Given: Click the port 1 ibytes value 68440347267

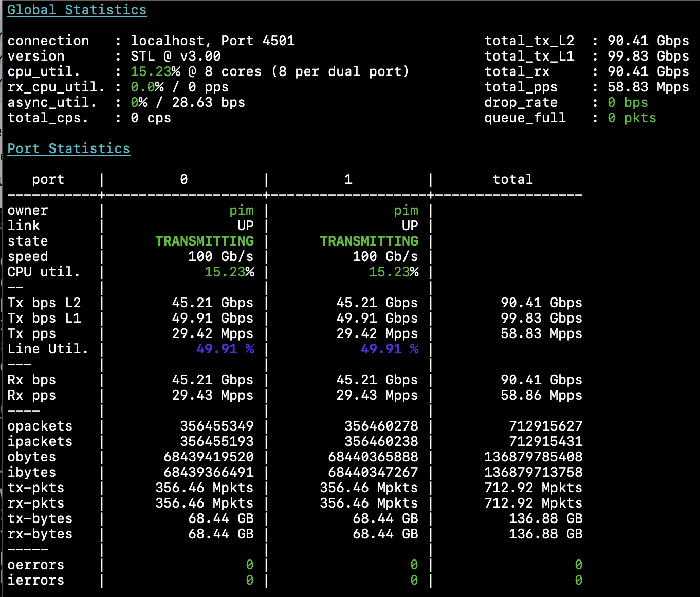Looking at the screenshot, I should point(373,473).
